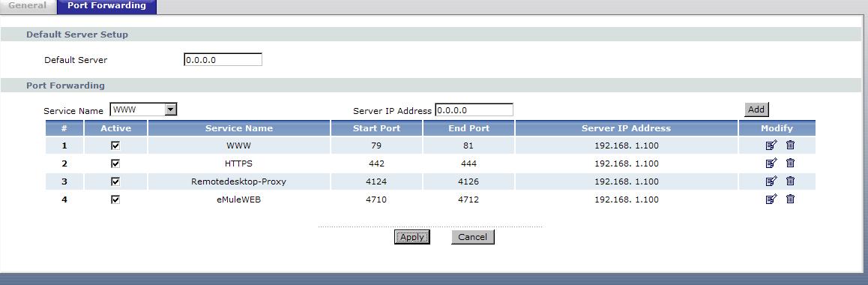Focus the Default Server input field
This screenshot has height=285, width=868.
pos(223,59)
